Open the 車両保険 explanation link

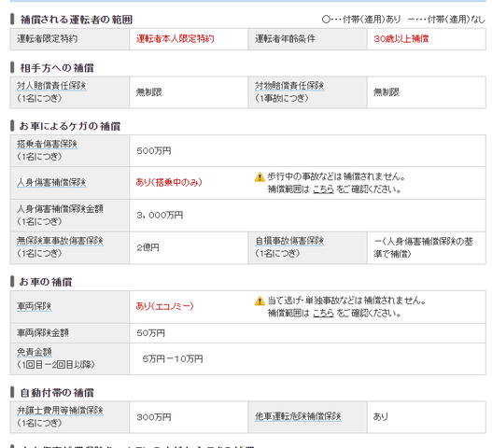click(x=35, y=306)
